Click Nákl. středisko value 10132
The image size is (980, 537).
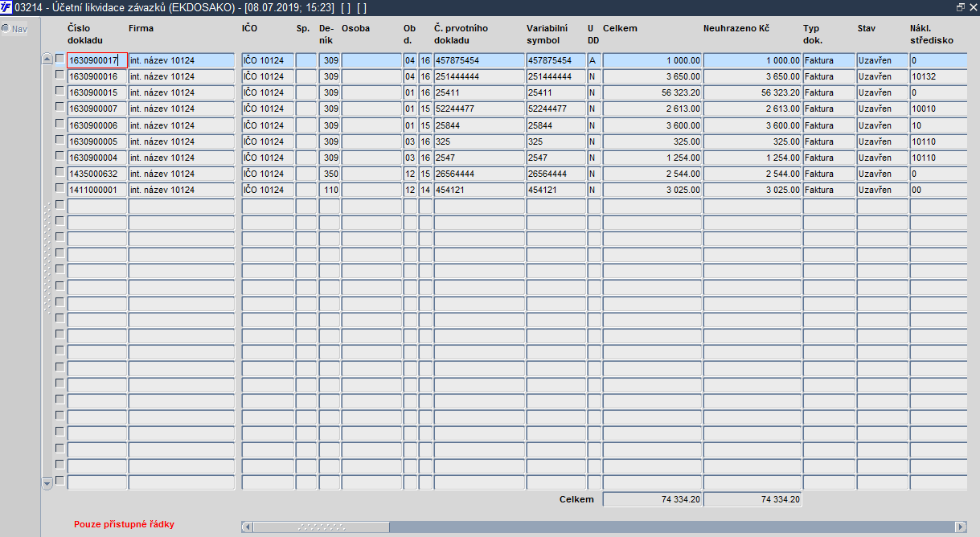(x=939, y=76)
